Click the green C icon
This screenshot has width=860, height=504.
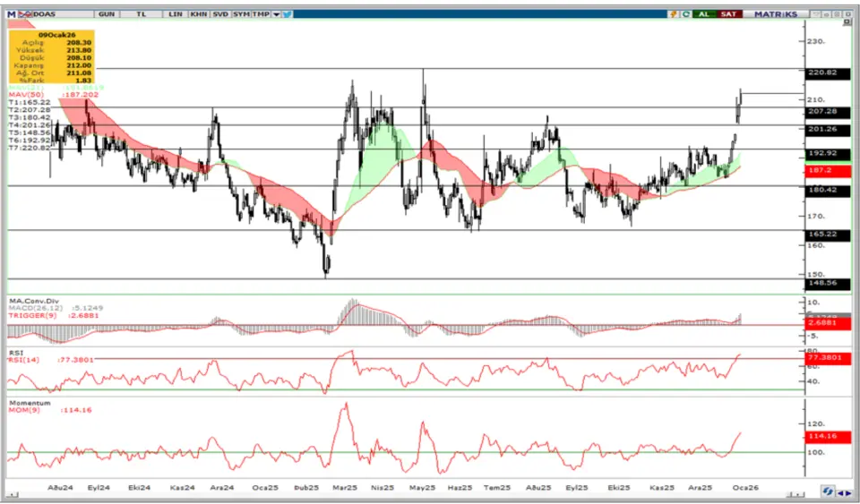point(685,14)
